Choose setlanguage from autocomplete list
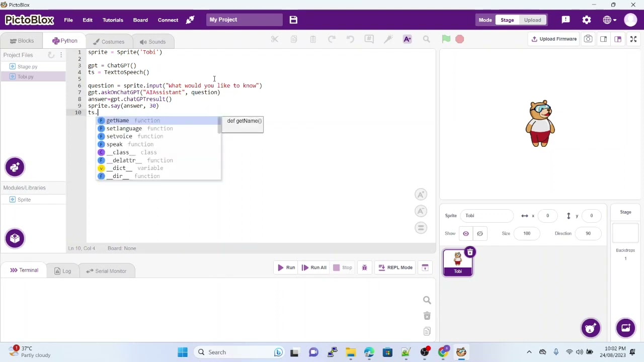This screenshot has height=362, width=644. [x=158, y=129]
